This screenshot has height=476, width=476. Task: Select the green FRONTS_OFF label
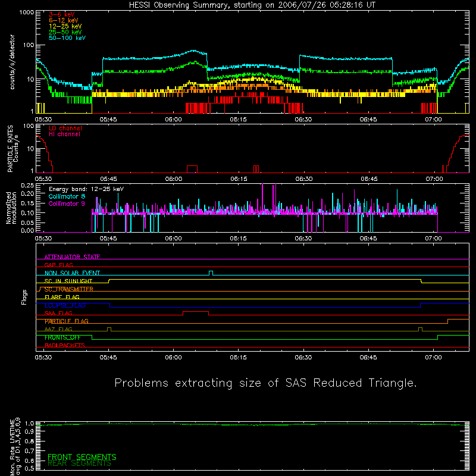[62, 337]
